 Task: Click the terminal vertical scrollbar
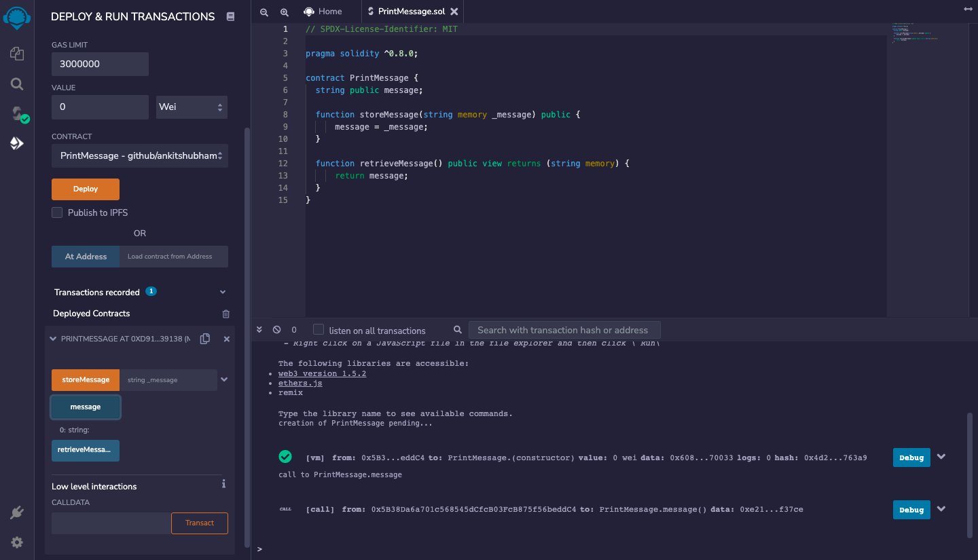970,474
